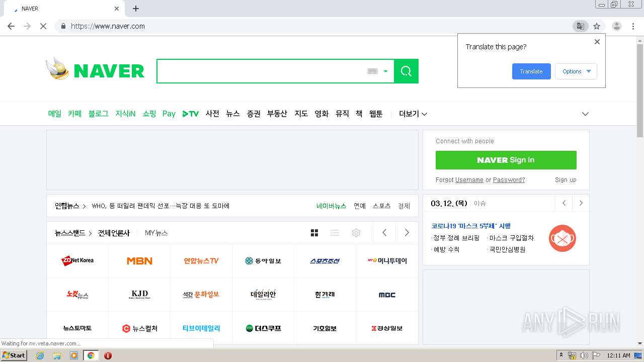Select the 연예 tab
This screenshot has width=644, height=362.
pos(360,206)
